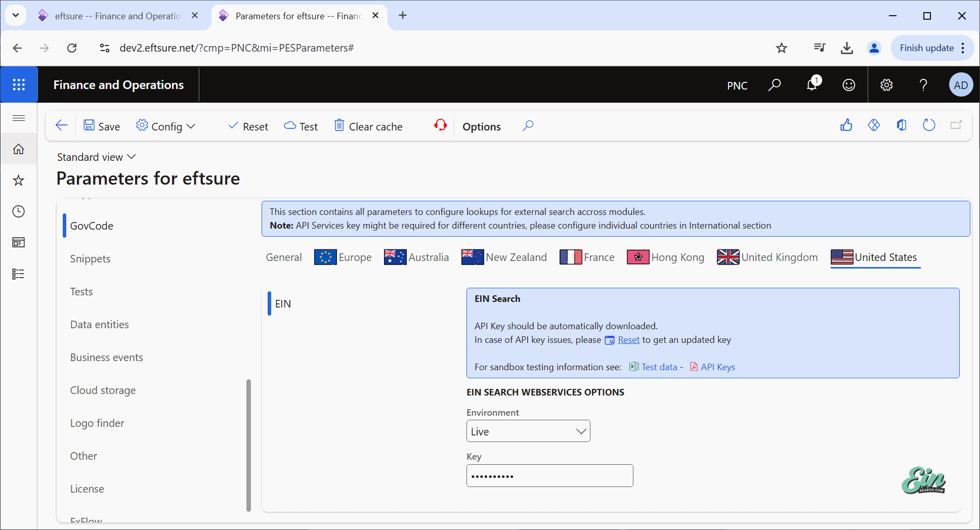The image size is (980, 530).
Task: Click the diamond Power Apps icon
Action: click(874, 125)
